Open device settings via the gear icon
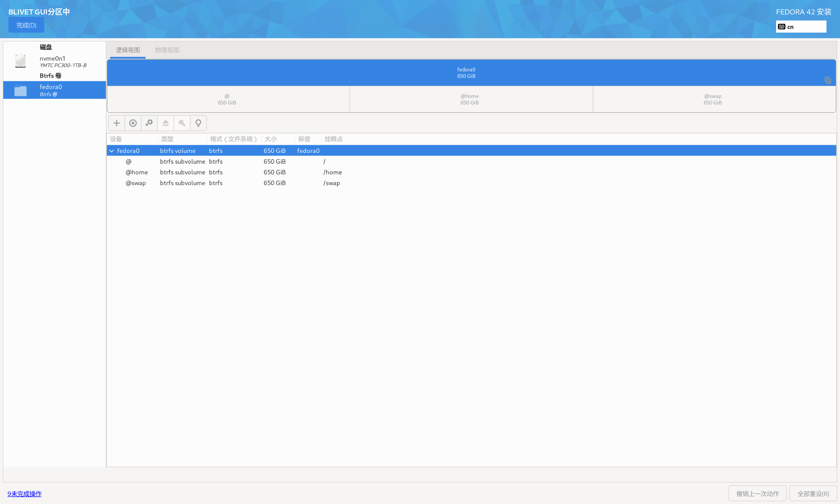The height and width of the screenshot is (504, 840). [x=149, y=123]
